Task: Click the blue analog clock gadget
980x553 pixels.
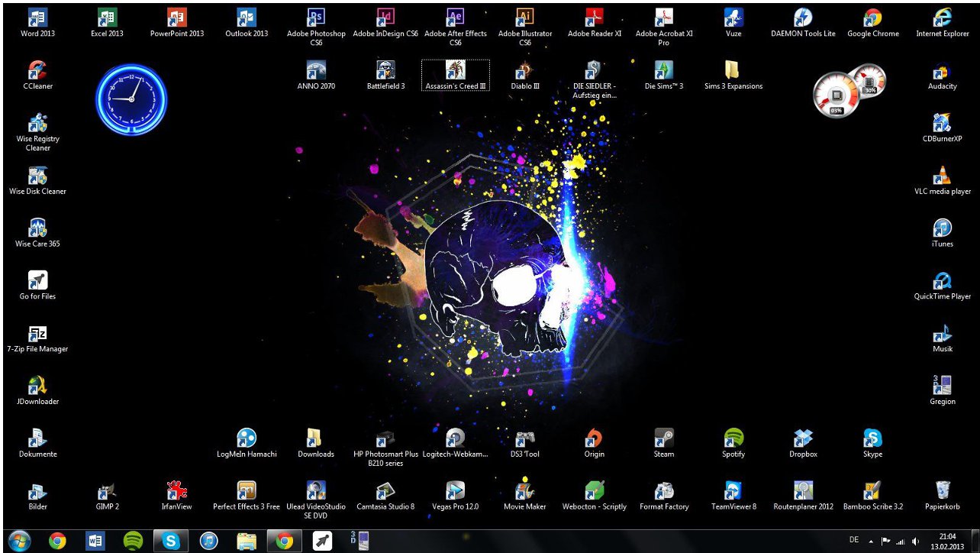Action: pyautogui.click(x=131, y=99)
